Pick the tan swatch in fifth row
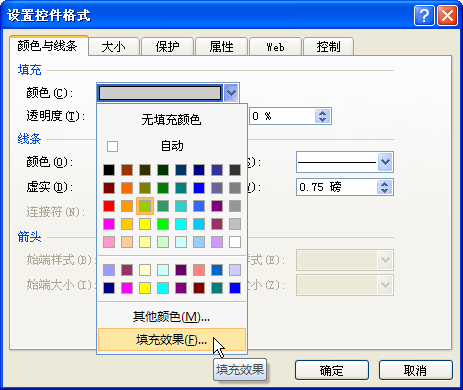Viewport: 463px width, 390px height. click(127, 242)
